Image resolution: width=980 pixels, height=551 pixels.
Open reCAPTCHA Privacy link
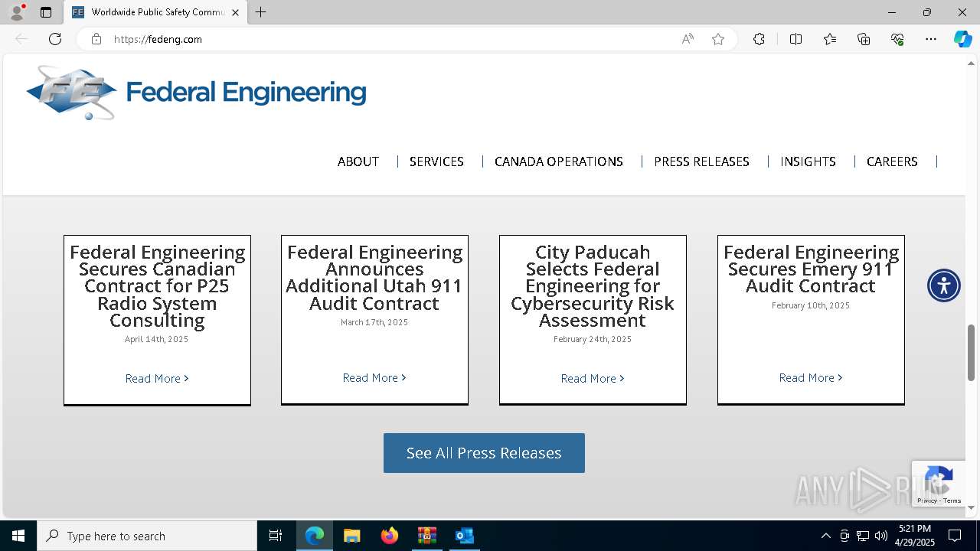pyautogui.click(x=927, y=500)
